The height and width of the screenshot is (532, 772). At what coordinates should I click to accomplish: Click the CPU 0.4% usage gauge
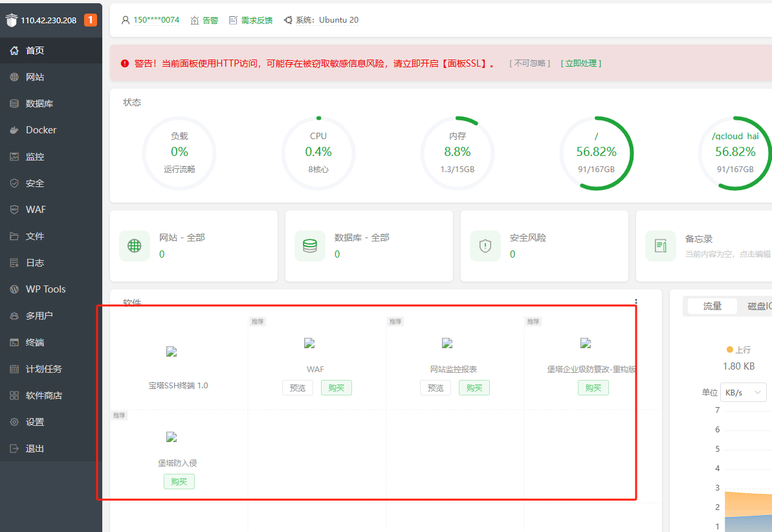coord(318,153)
